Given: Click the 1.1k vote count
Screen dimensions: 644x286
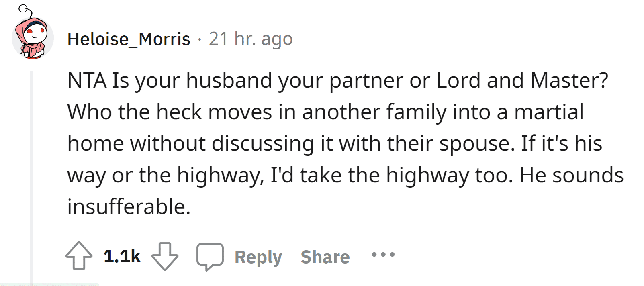Looking at the screenshot, I should (122, 256).
